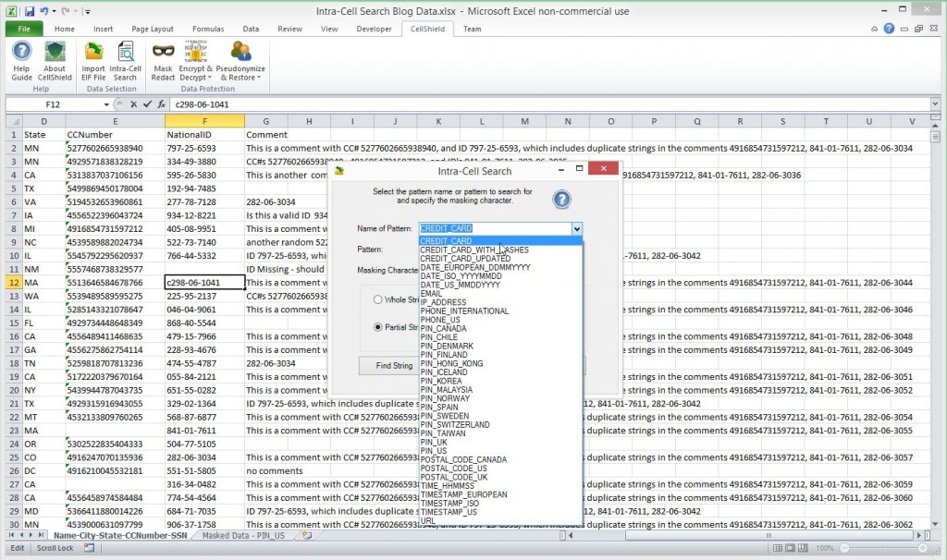Switch to the Formulas ribbon tab
Screen dimensions: 947x560
pyautogui.click(x=208, y=29)
